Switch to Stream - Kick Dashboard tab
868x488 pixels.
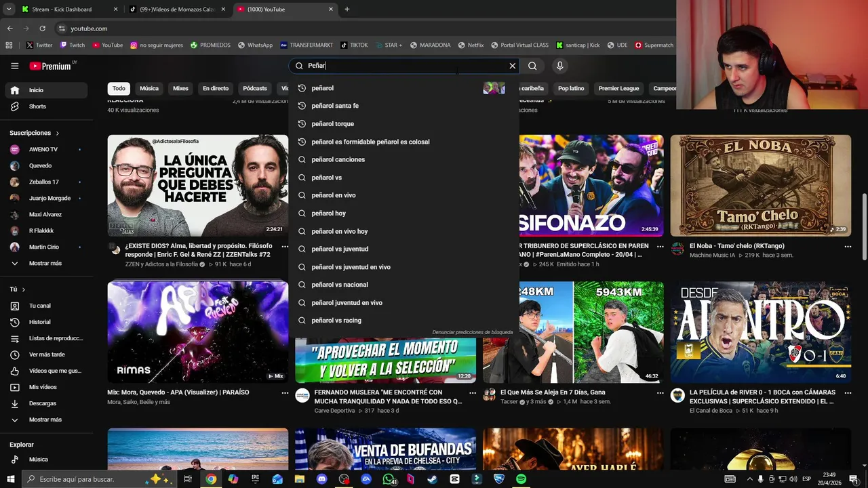pos(68,9)
